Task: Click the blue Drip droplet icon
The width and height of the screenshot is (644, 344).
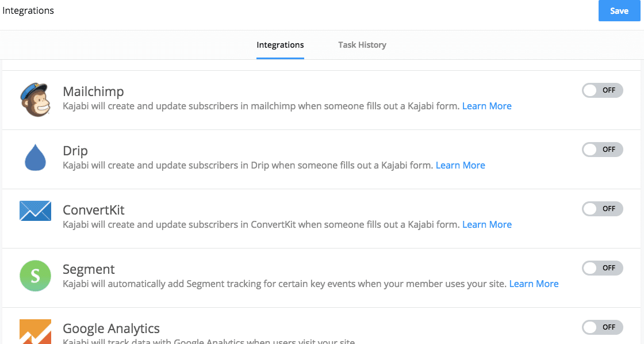Action: tap(35, 158)
